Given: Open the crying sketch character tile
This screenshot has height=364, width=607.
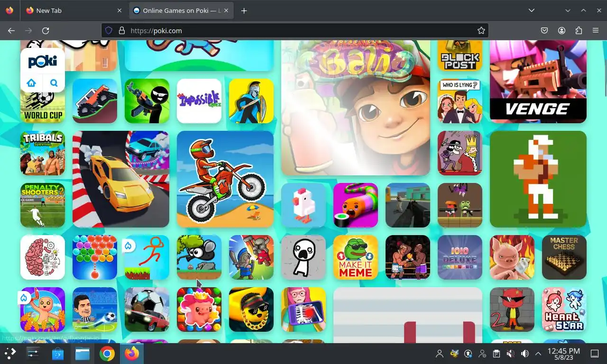Looking at the screenshot, I should (303, 257).
